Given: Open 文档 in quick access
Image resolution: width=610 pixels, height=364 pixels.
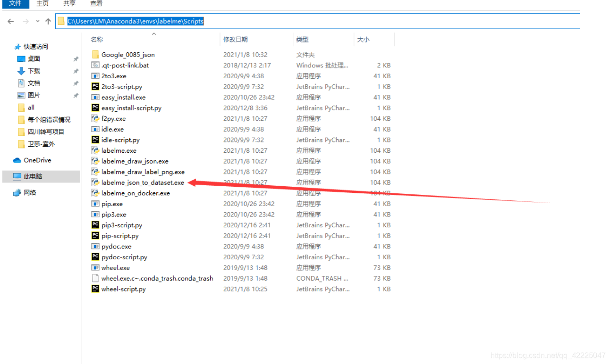Looking at the screenshot, I should 34,83.
